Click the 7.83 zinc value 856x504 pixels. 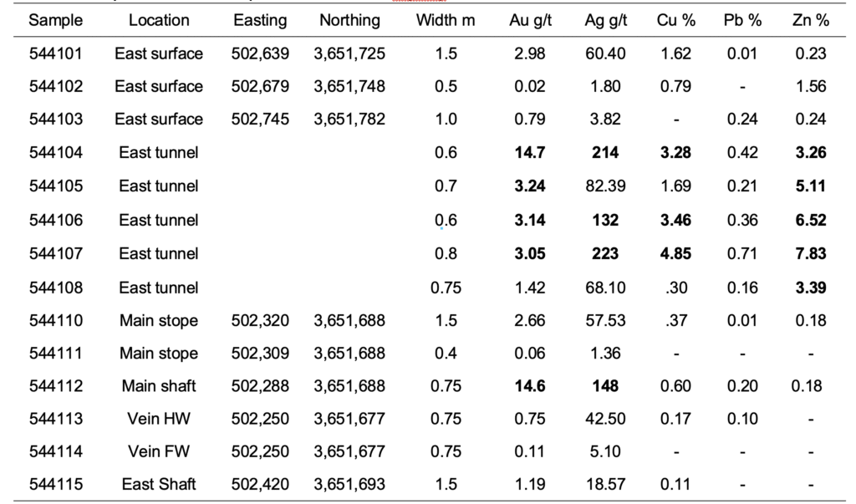point(810,253)
